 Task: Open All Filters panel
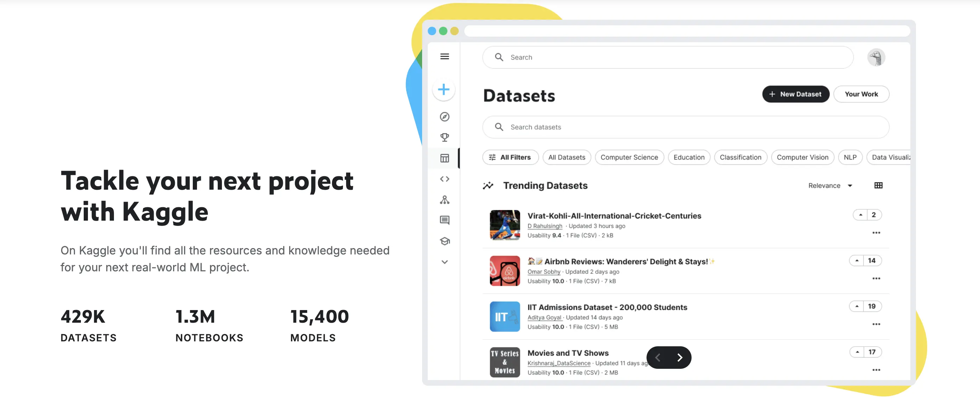(510, 157)
